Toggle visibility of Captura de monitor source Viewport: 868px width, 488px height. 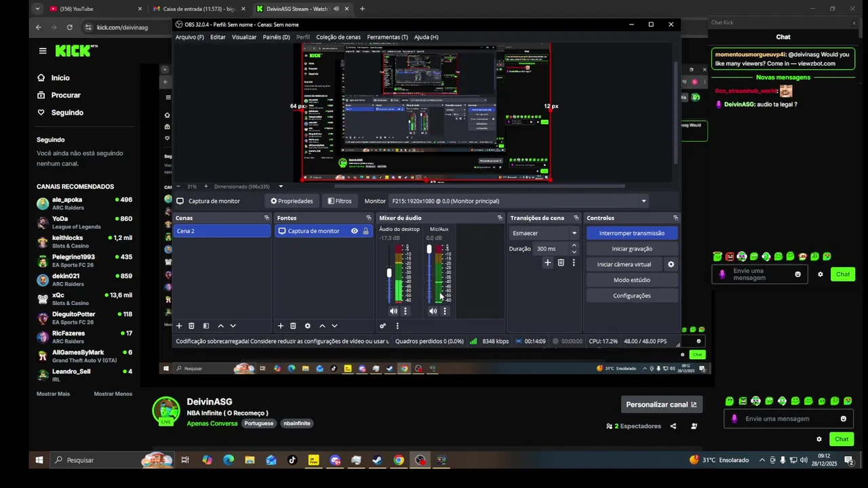(x=354, y=231)
